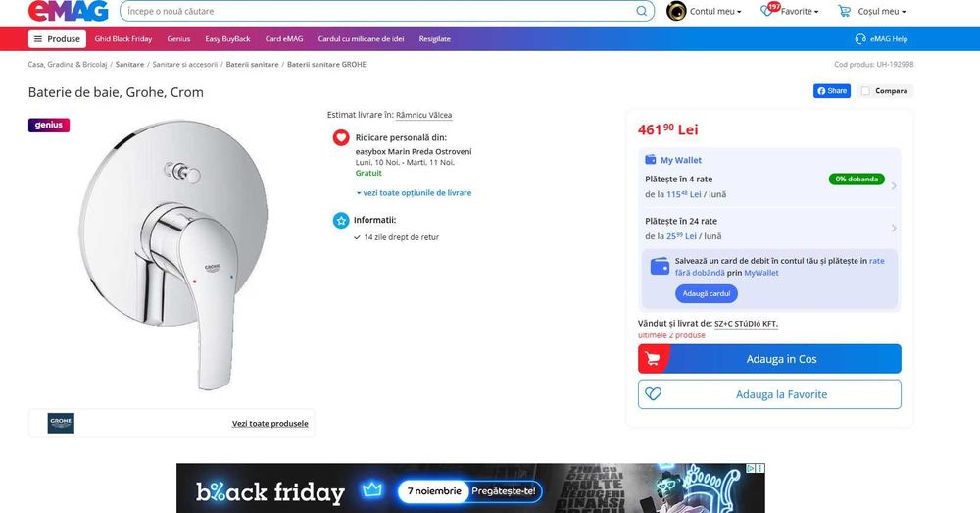Viewport: 980px width, 513px height.
Task: Click the GROHE brand logo thumbnail
Action: (x=61, y=423)
